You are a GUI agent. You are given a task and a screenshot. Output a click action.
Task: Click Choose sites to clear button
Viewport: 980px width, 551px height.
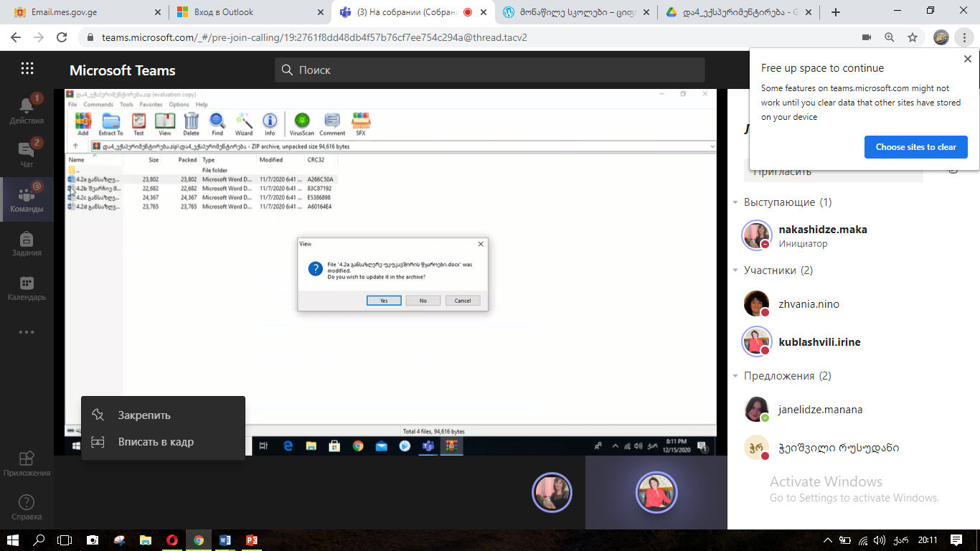click(915, 146)
